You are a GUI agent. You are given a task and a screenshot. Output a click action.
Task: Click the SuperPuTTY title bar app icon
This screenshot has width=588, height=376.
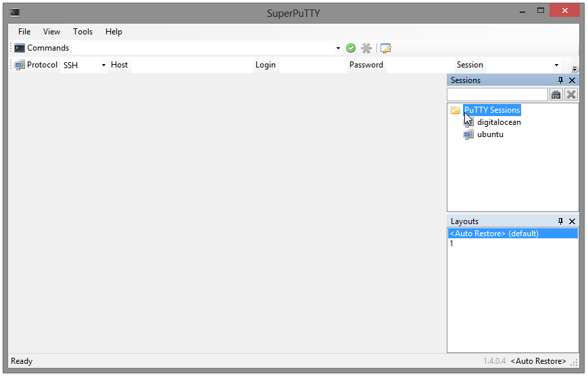pyautogui.click(x=15, y=13)
